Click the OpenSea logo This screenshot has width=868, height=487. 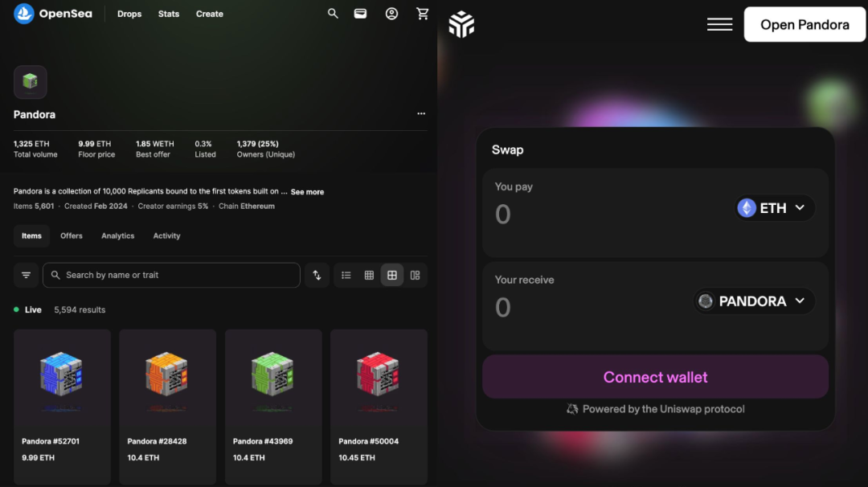click(53, 14)
